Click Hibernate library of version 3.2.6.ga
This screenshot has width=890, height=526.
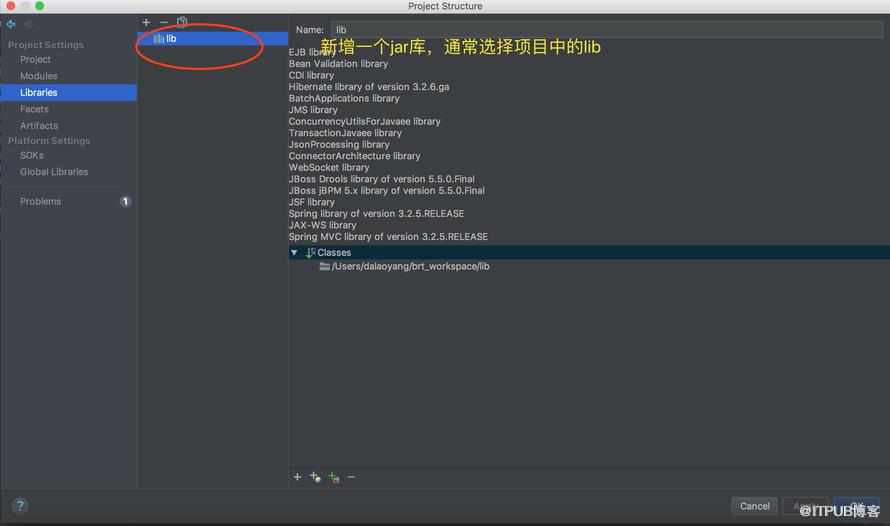pyautogui.click(x=369, y=87)
